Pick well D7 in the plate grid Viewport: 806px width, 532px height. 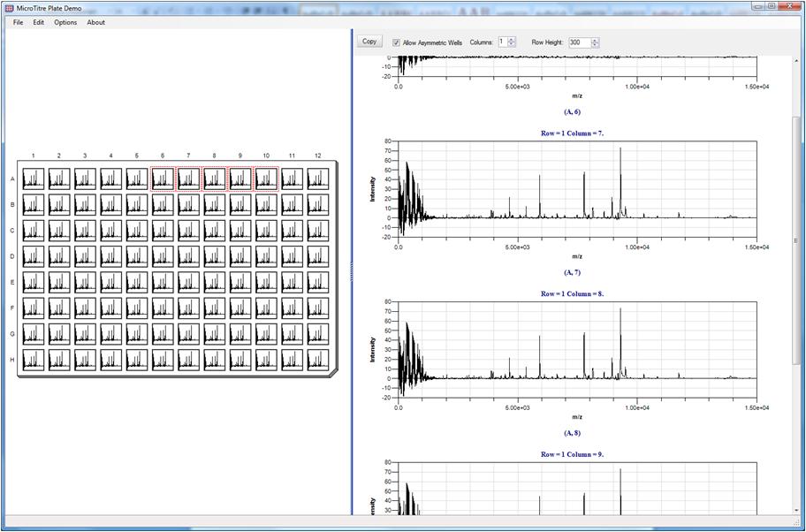click(188, 256)
